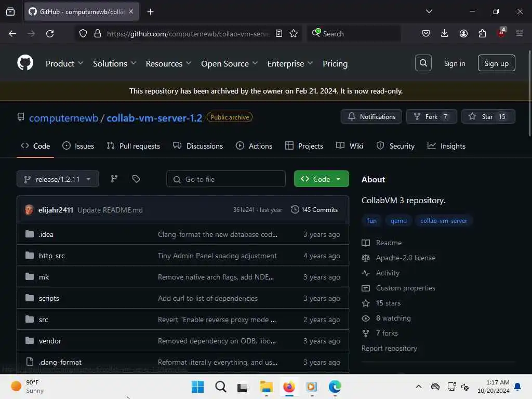Click the GitHub Octocat logo
532x399 pixels.
[x=25, y=63]
